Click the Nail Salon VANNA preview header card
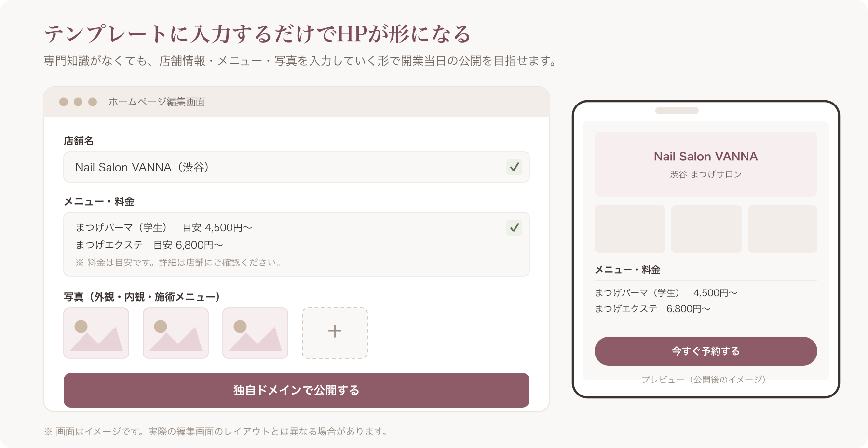 [x=706, y=164]
